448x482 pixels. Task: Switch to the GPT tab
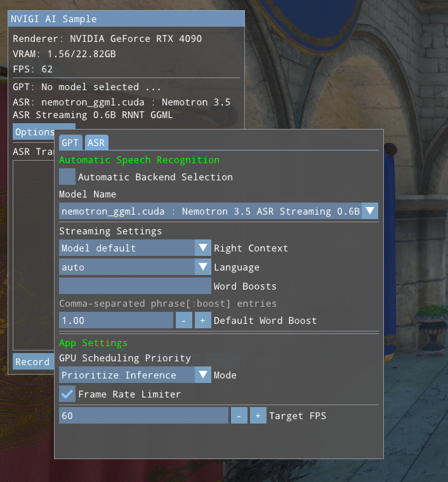(70, 143)
